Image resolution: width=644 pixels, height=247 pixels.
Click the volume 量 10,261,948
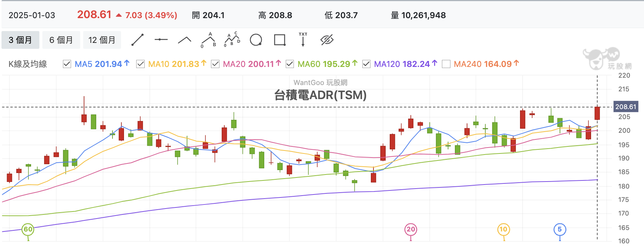click(x=418, y=15)
